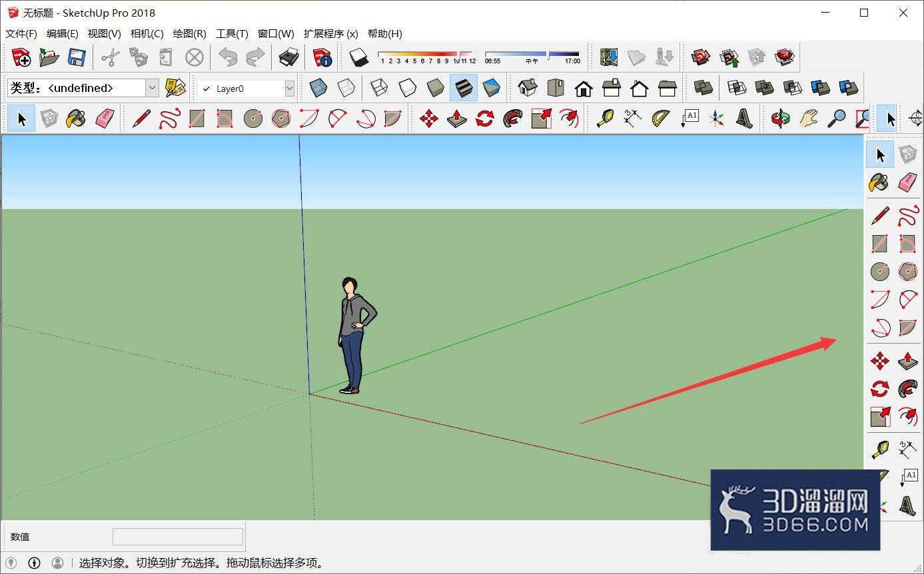Open the 文件(F) menu
924x574 pixels.
click(21, 33)
